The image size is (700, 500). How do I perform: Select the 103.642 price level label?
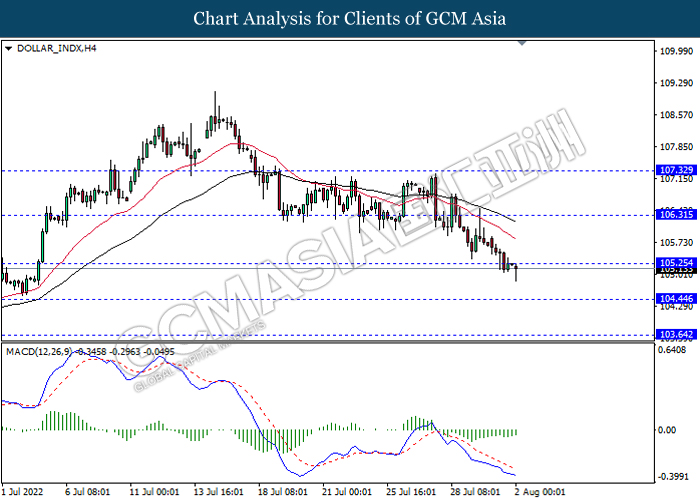[x=676, y=334]
